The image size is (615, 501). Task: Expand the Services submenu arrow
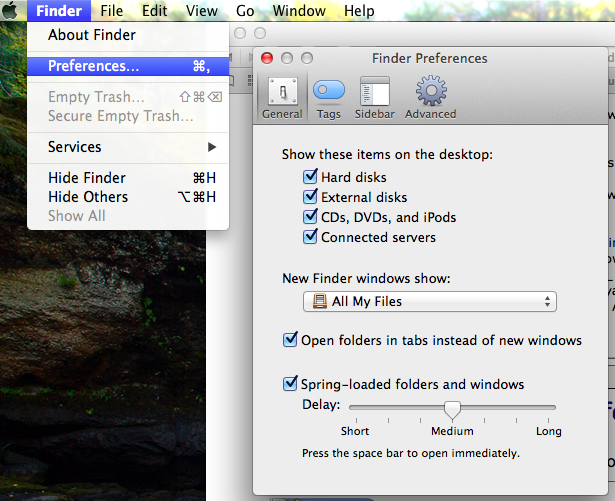(x=212, y=147)
